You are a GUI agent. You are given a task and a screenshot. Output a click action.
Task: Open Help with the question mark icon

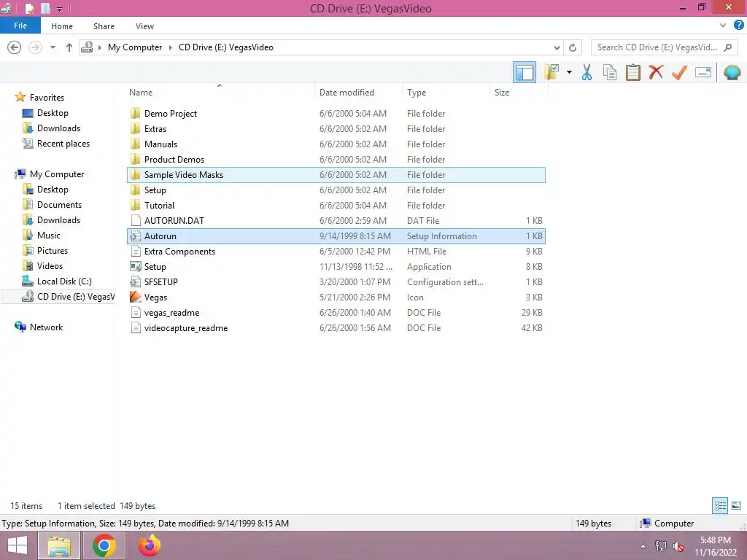tap(738, 26)
